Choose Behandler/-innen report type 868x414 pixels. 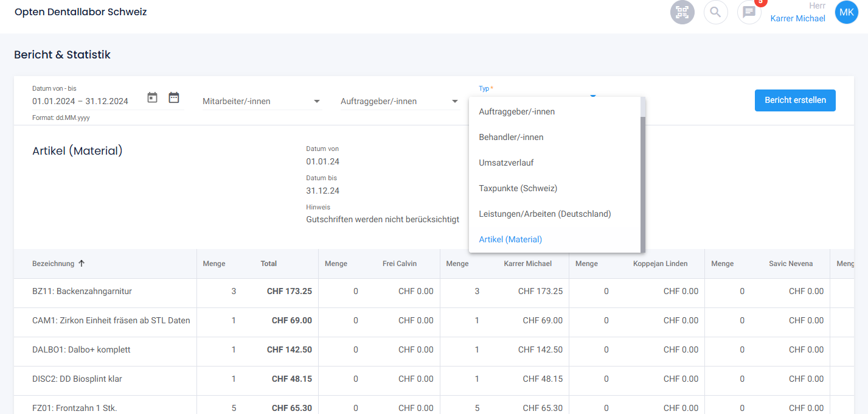point(511,137)
